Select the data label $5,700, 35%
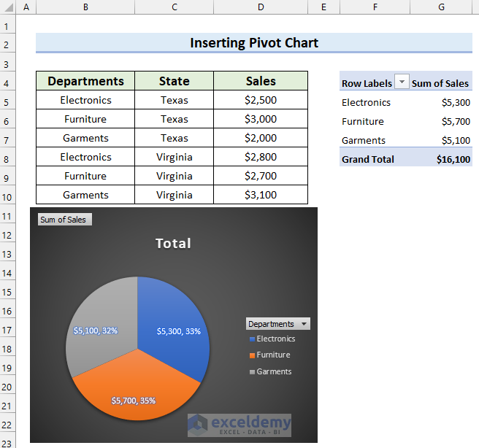 pos(134,401)
